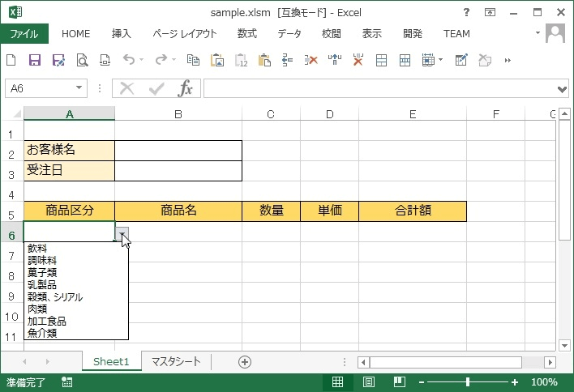Click the empty cell next to お客様名
The height and width of the screenshot is (392, 574).
tap(178, 150)
